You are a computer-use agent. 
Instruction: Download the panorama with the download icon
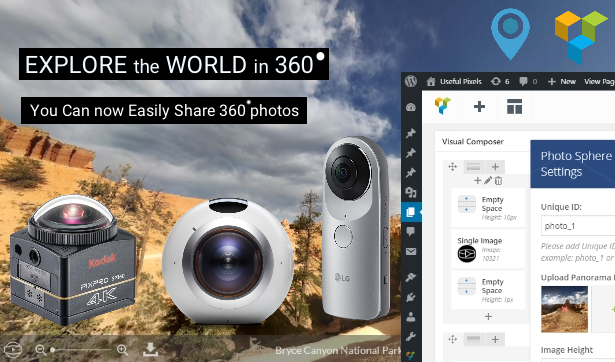[150, 349]
